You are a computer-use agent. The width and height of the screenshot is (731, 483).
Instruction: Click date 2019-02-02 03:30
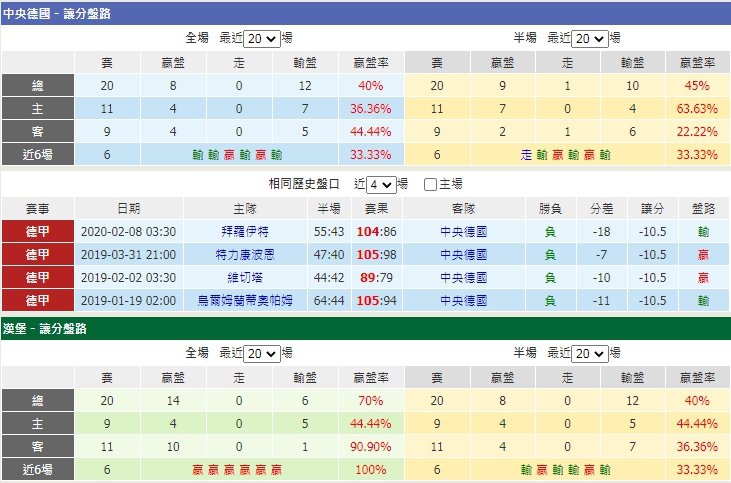[129, 277]
